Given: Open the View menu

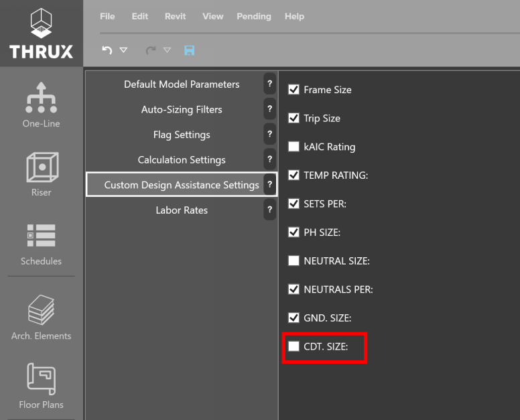Looking at the screenshot, I should [213, 16].
